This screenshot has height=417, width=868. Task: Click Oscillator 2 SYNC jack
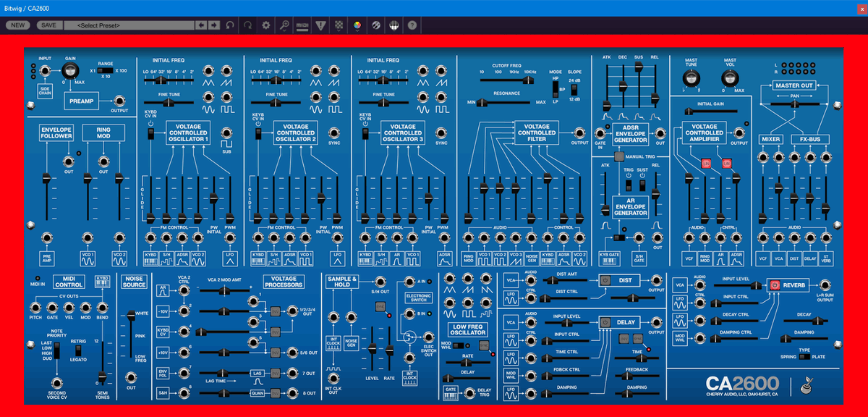pos(333,132)
